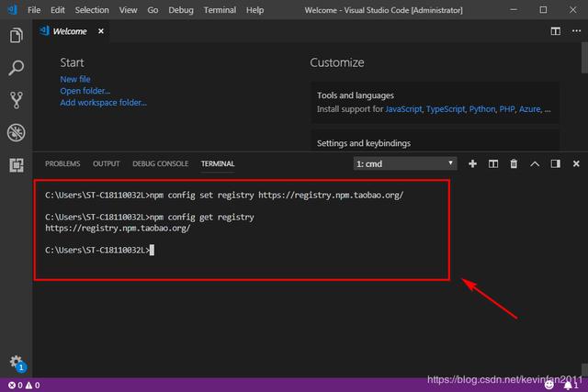Create a new terminal with plus icon
This screenshot has height=392, width=588.
tap(472, 163)
